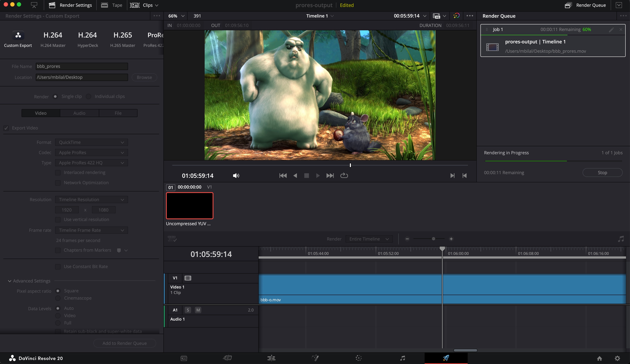This screenshot has height=364, width=630.
Task: Select the Custom Export preset
Action: click(x=18, y=39)
